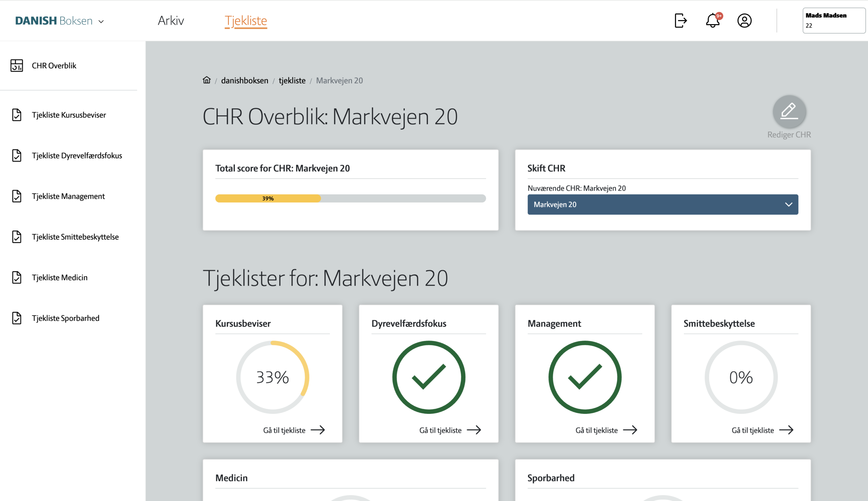Open CHR Overblik in sidebar
This screenshot has height=501, width=868.
click(54, 65)
